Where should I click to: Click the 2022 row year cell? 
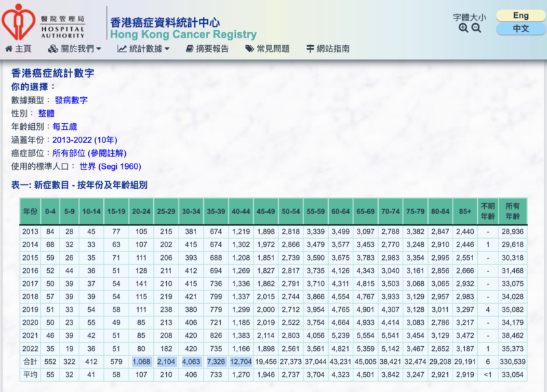point(30,349)
